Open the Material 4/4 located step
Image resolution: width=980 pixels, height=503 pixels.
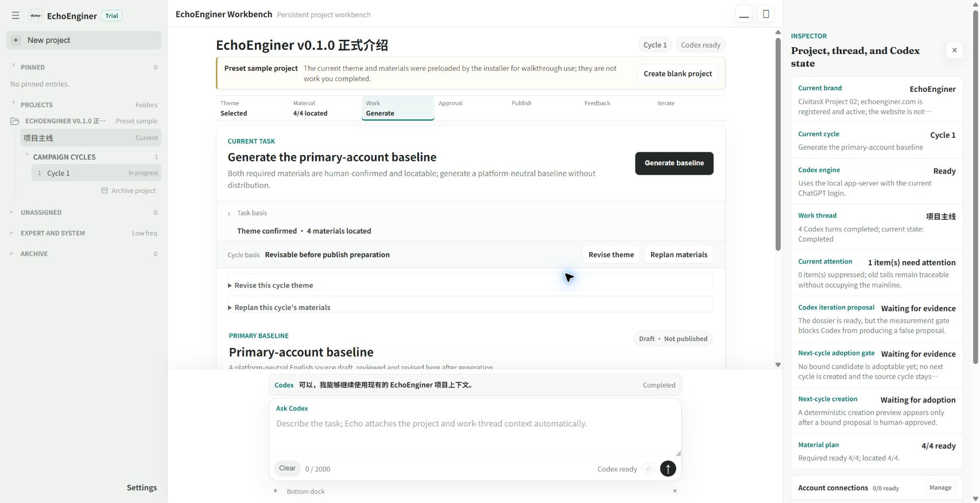325,108
